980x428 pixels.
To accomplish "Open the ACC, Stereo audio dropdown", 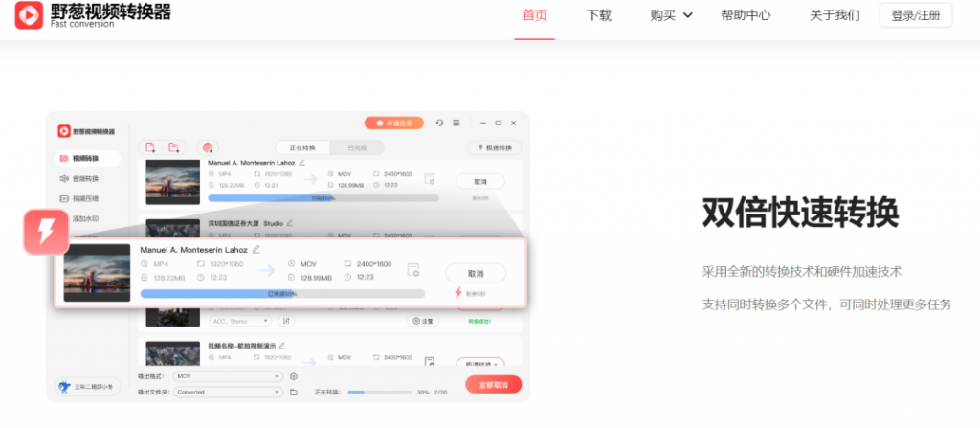I will click(x=240, y=321).
